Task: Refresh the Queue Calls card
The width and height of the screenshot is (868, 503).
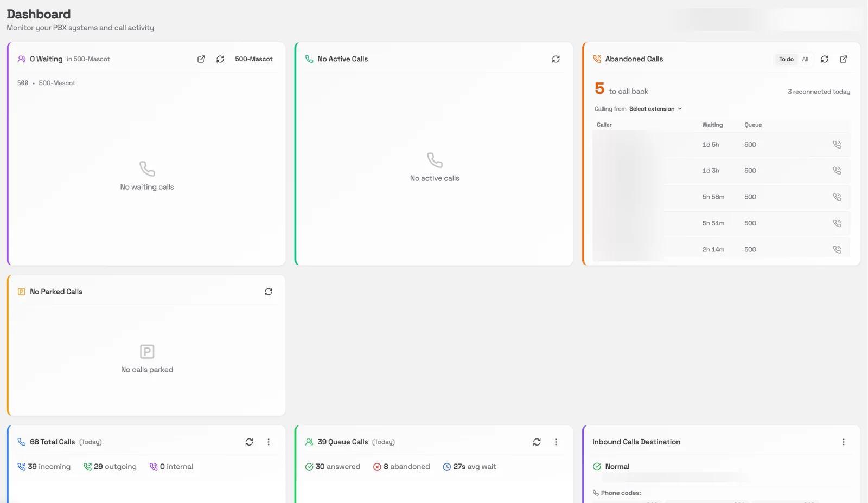Action: [x=537, y=442]
